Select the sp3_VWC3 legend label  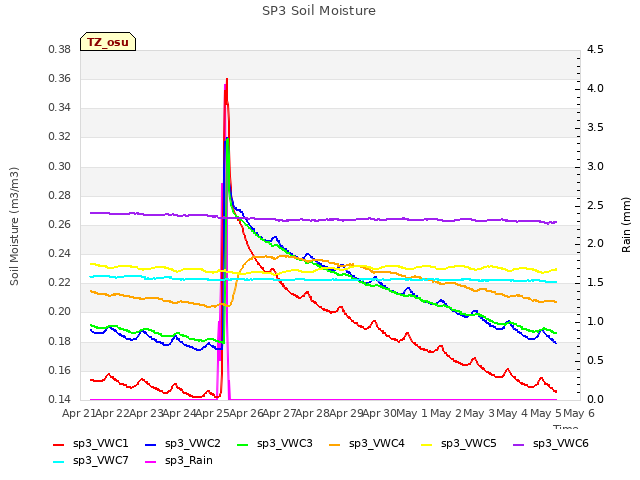(x=284, y=444)
